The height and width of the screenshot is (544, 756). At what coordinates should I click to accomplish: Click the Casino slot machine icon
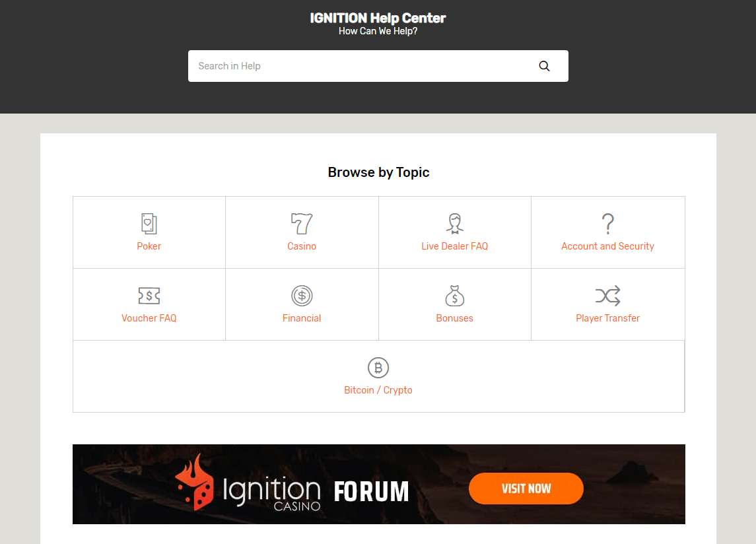tap(302, 223)
